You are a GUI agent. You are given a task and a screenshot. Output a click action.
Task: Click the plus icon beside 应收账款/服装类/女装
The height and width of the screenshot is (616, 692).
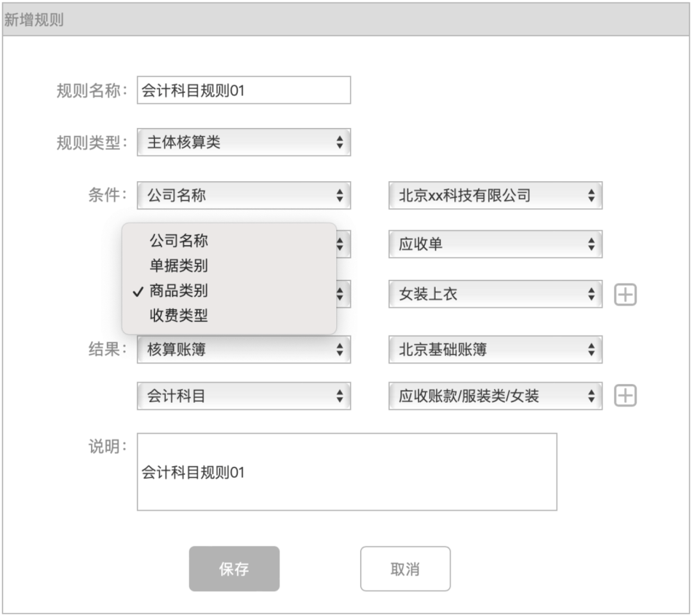pos(625,396)
